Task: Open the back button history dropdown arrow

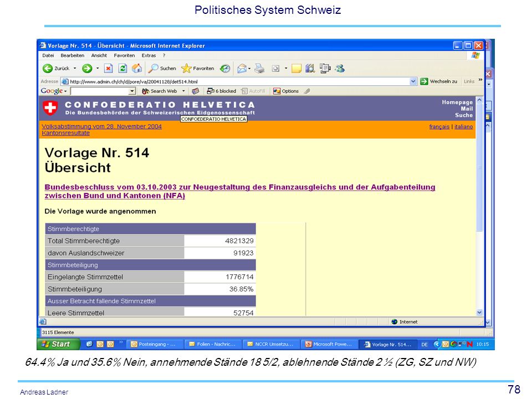Action: click(75, 69)
